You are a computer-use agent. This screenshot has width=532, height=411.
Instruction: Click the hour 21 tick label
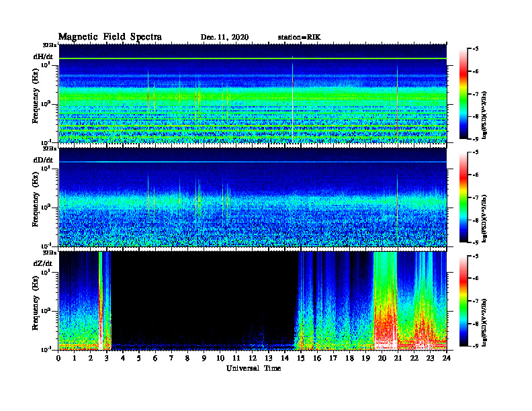398,358
